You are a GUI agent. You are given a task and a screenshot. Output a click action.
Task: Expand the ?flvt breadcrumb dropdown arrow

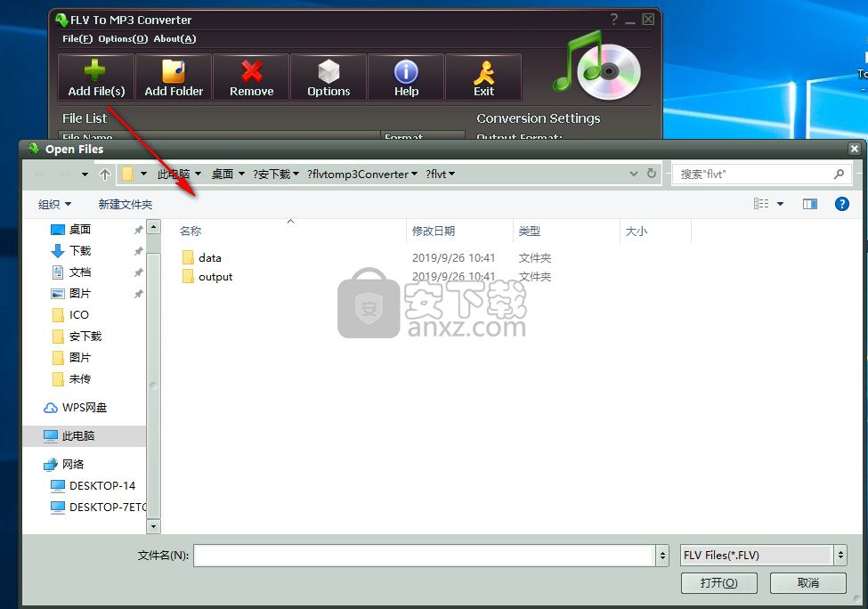point(451,175)
